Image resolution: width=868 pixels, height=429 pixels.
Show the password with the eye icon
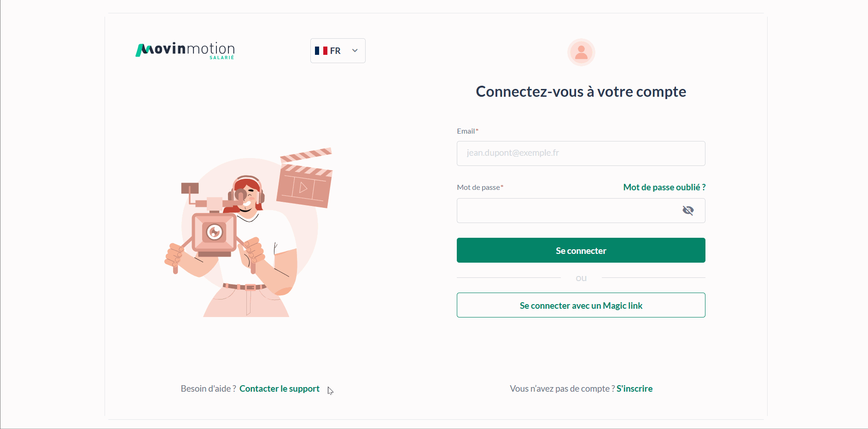(x=688, y=211)
